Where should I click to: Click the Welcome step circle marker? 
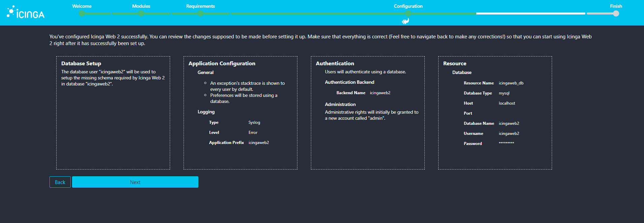82,13
